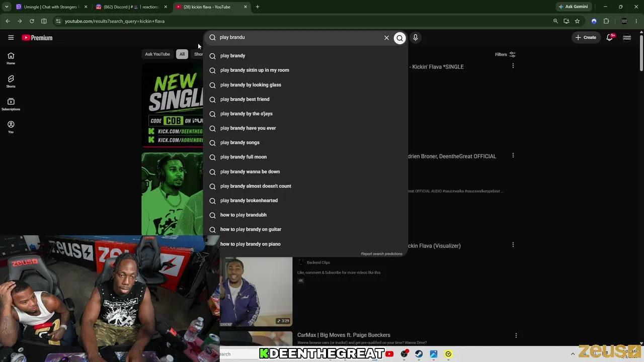The width and height of the screenshot is (644, 362).
Task: Open Steam from the taskbar
Action: pos(419,354)
